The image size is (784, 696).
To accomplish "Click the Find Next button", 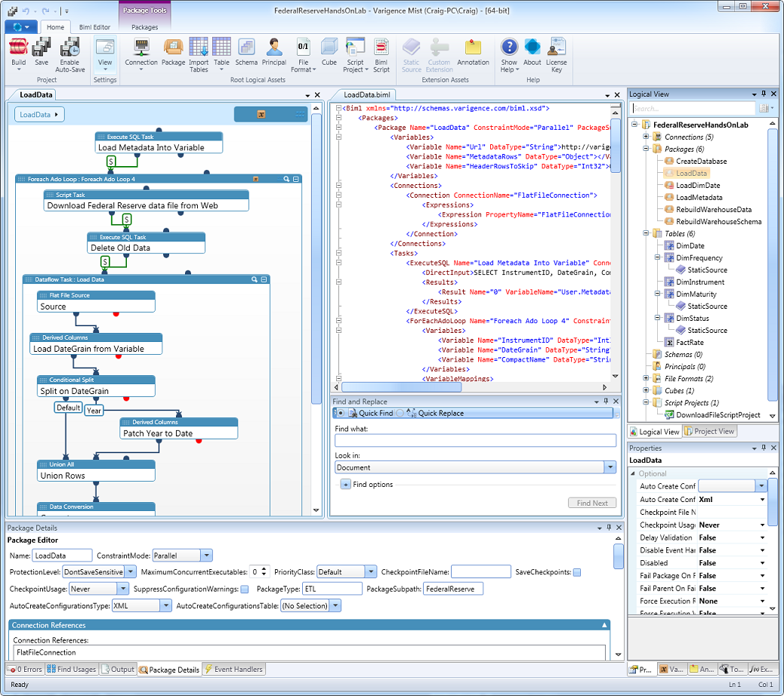I will (592, 504).
